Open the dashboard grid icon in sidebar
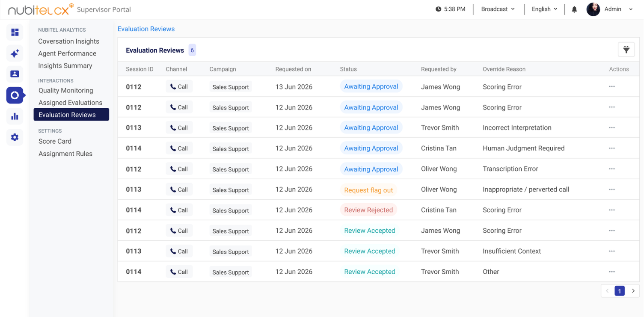644x317 pixels. (15, 33)
